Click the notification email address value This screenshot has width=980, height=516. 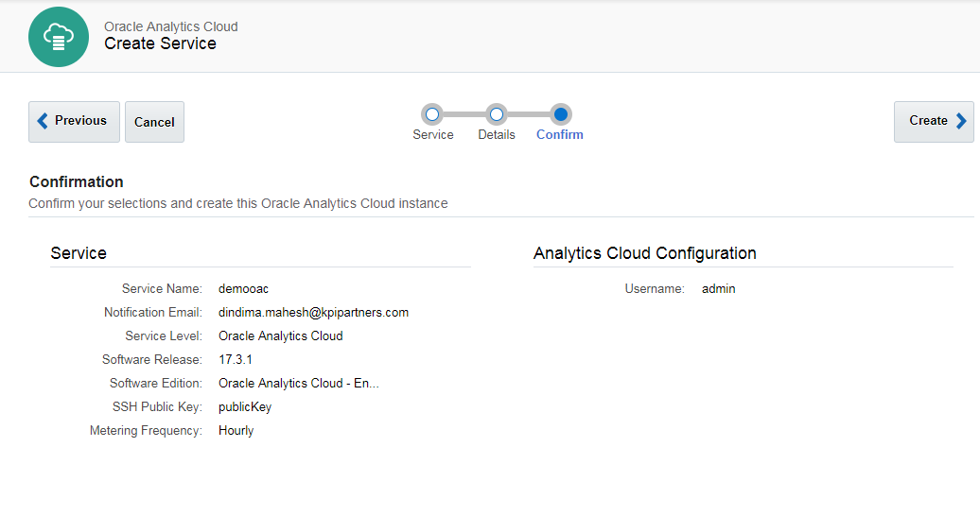[x=313, y=312]
